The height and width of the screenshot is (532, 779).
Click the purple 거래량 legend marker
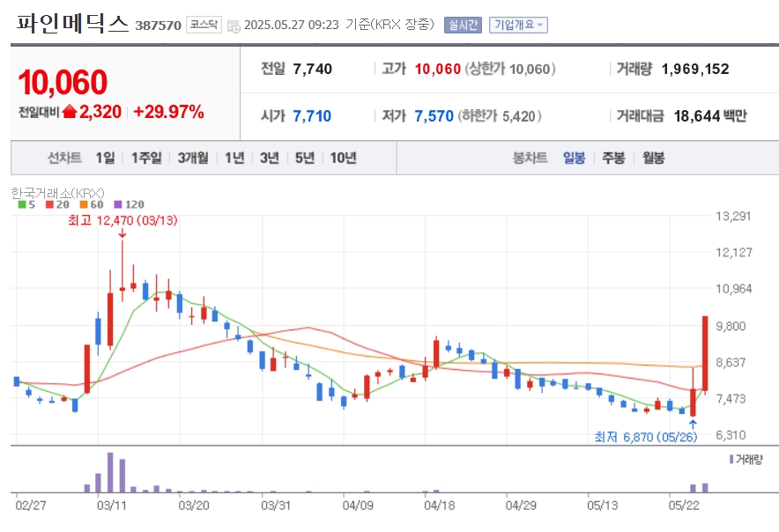coord(731,460)
